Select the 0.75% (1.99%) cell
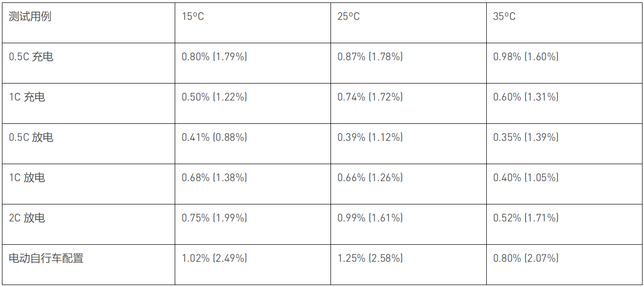644x287 pixels. [x=214, y=218]
